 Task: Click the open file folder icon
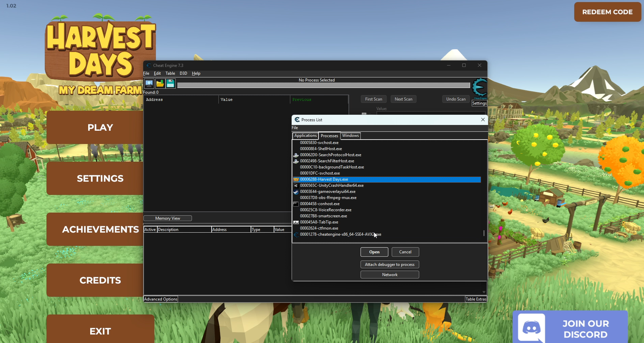pyautogui.click(x=160, y=83)
